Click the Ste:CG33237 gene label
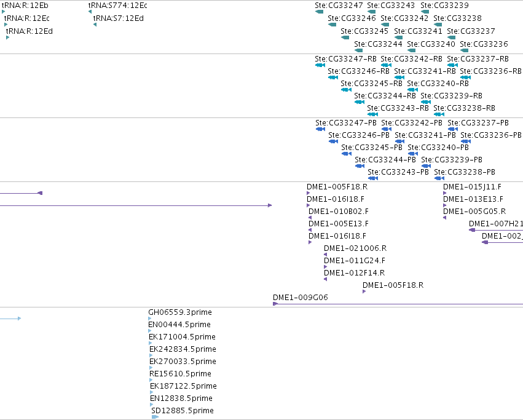The width and height of the screenshot is (523, 420). [471, 31]
